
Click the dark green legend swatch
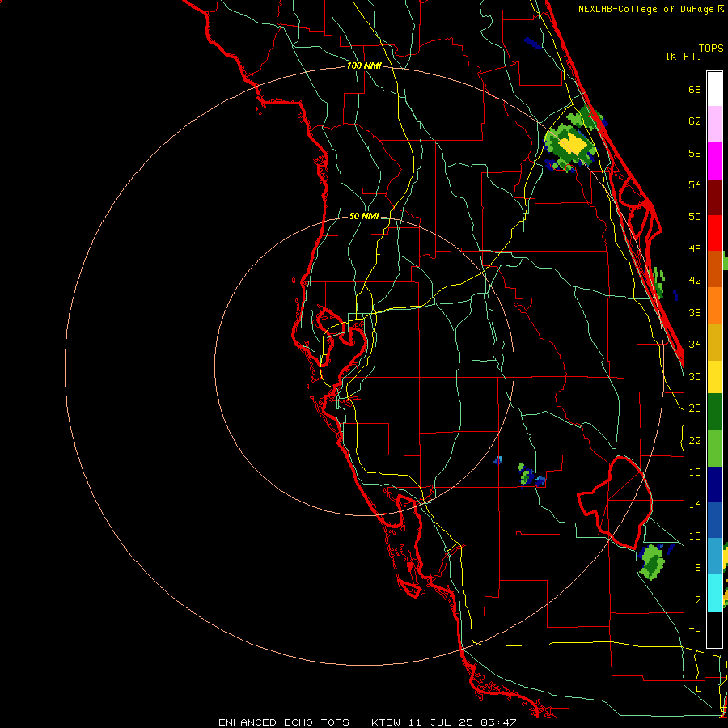714,412
